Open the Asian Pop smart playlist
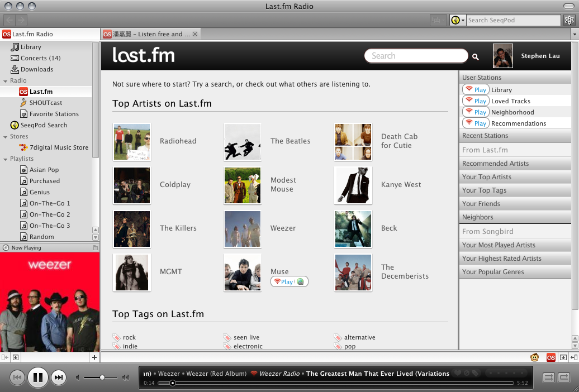The height and width of the screenshot is (392, 579). (x=39, y=170)
